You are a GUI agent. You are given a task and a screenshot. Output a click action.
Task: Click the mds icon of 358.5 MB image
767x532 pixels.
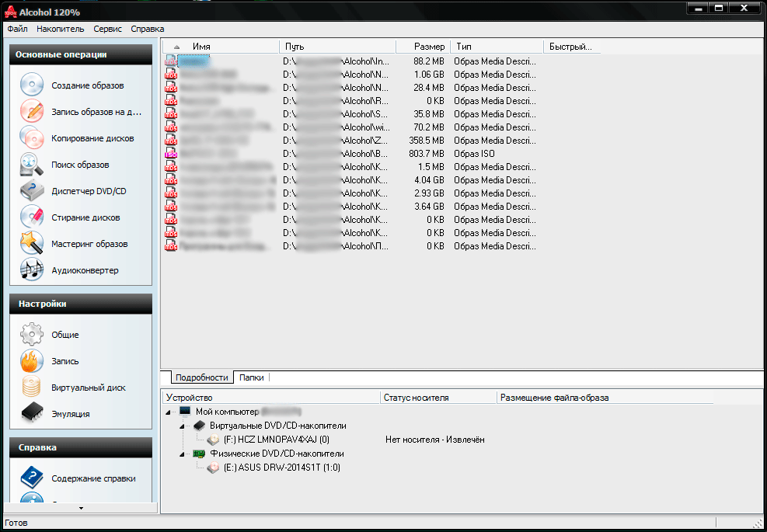click(x=171, y=141)
